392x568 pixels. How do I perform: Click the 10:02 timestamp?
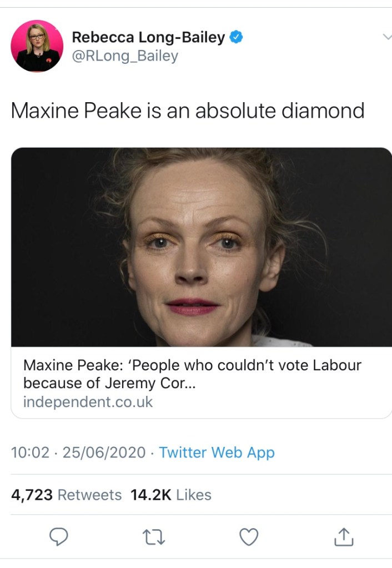click(x=31, y=453)
